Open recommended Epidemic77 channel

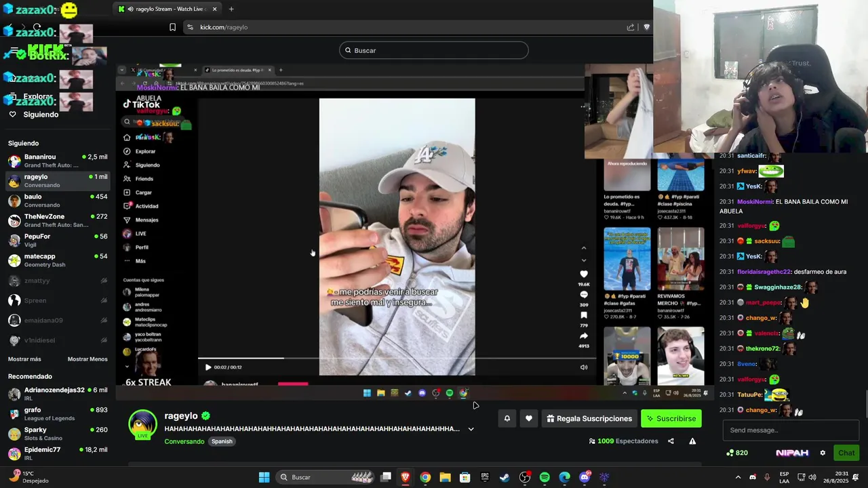pyautogui.click(x=58, y=453)
